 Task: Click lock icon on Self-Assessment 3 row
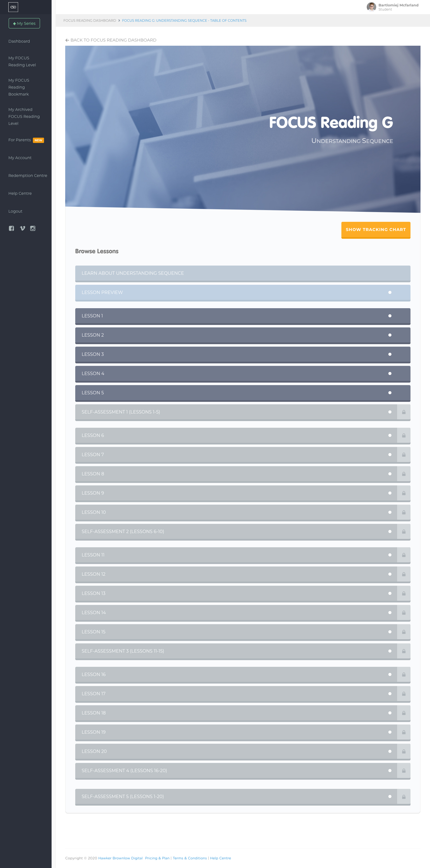(403, 651)
